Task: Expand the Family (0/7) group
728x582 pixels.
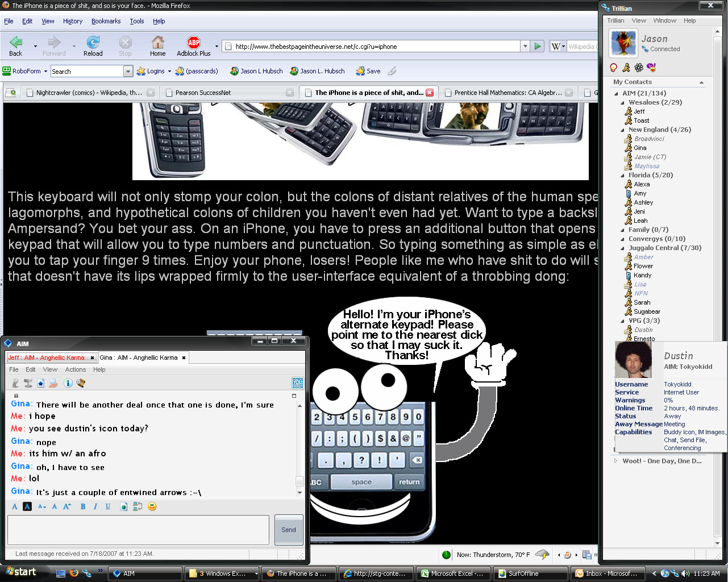Action: pos(623,230)
